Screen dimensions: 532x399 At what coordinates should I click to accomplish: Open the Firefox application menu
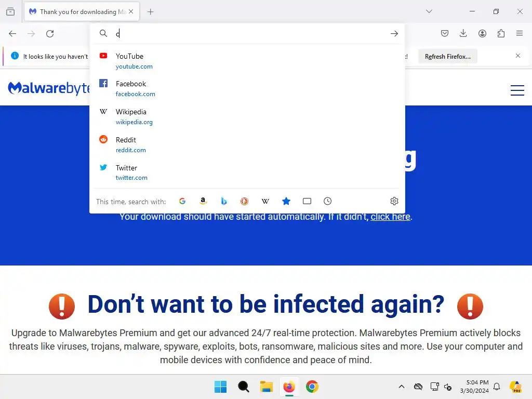click(520, 33)
